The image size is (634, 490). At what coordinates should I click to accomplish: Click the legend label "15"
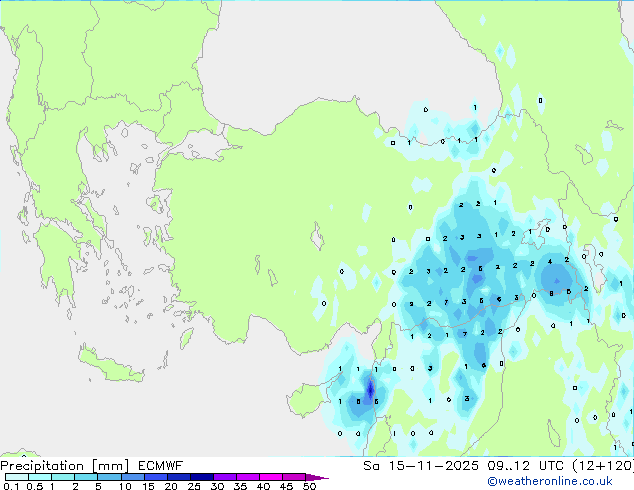coord(148,486)
